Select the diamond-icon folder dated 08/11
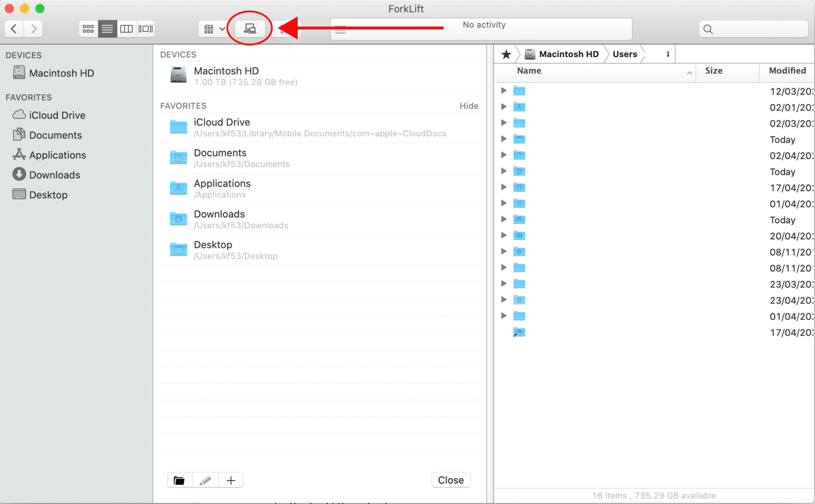 (x=519, y=251)
